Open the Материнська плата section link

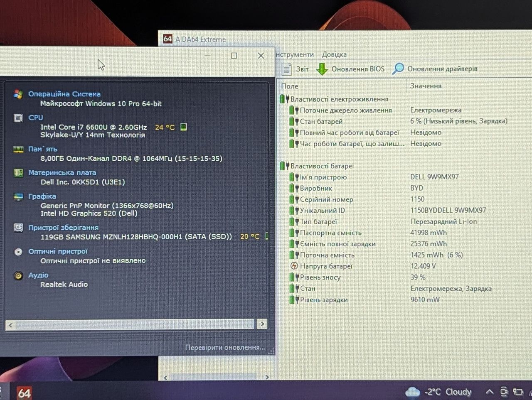(62, 172)
